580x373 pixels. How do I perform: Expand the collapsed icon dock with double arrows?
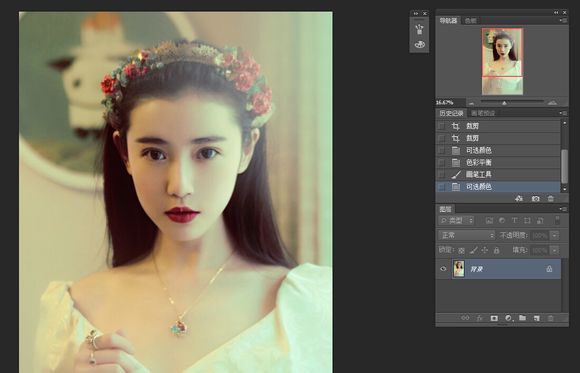(416, 13)
